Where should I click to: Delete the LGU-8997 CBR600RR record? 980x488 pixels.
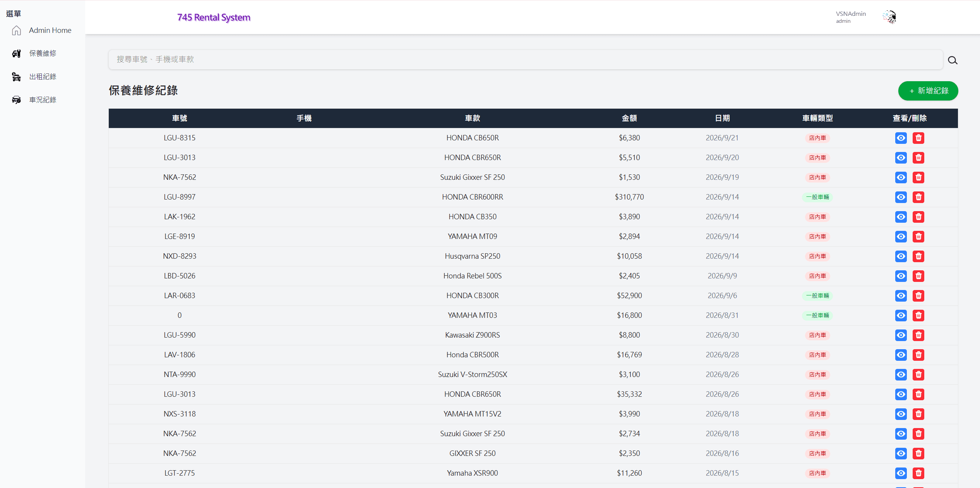tap(918, 197)
